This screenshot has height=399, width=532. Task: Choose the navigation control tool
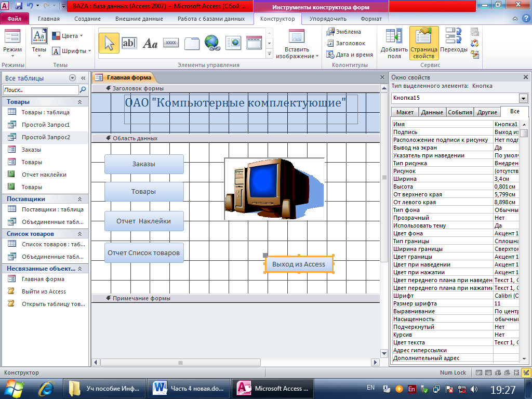(x=254, y=43)
